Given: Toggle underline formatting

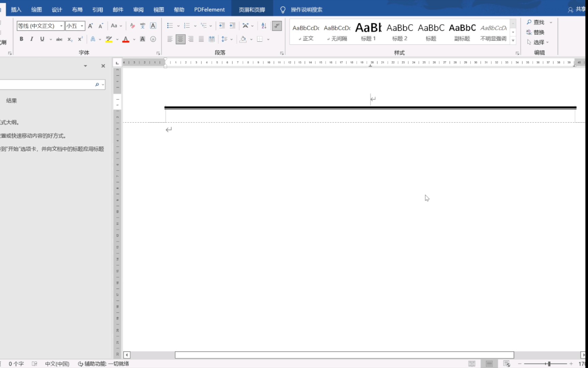Looking at the screenshot, I should (x=42, y=39).
